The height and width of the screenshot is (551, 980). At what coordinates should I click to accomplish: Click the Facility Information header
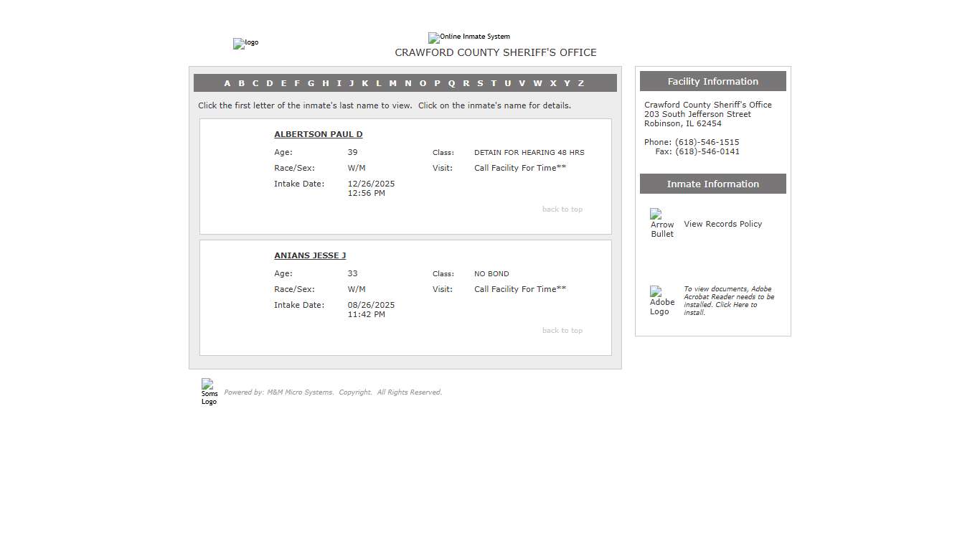point(712,81)
